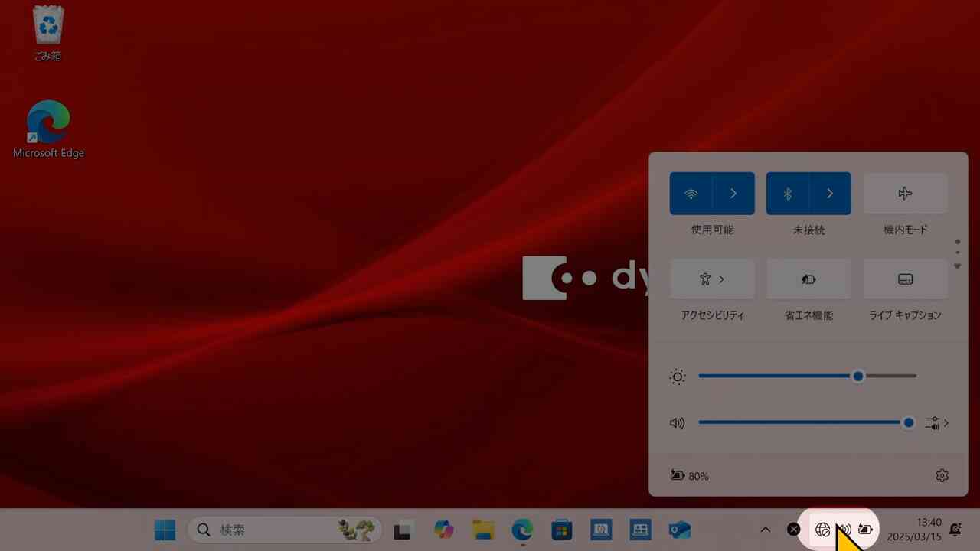Open Copilot from the taskbar
The height and width of the screenshot is (551, 980).
[443, 530]
